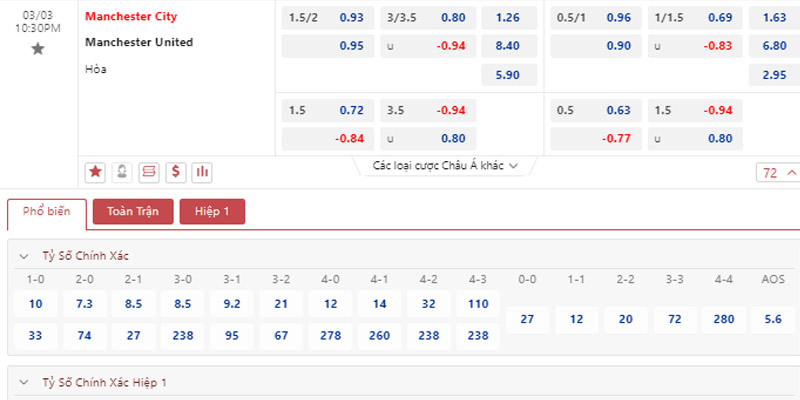Collapse Tỷ Số Chính Xác Hiệp 1 section
This screenshot has width=800, height=400.
click(23, 383)
